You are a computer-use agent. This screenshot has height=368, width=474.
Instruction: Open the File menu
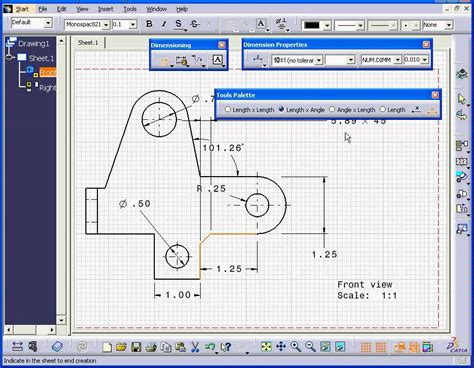43,9
